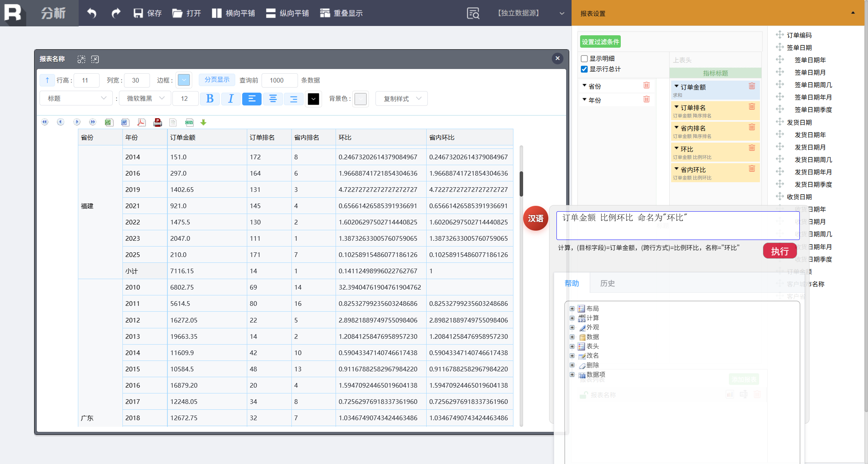Open the font family dropdown 微软雅黑
This screenshot has width=868, height=464.
(x=145, y=98)
